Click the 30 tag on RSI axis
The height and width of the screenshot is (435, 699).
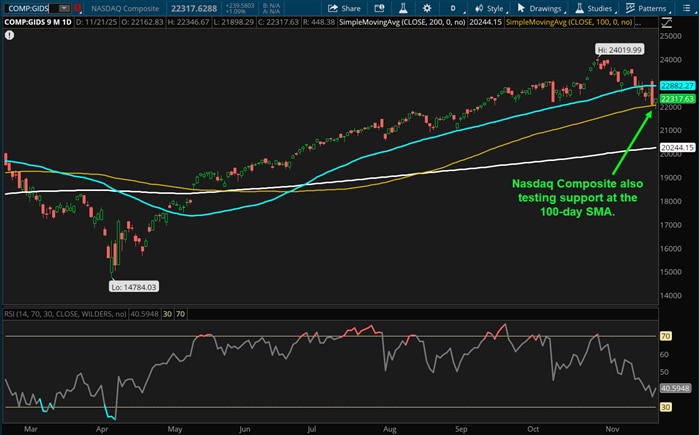(x=666, y=407)
